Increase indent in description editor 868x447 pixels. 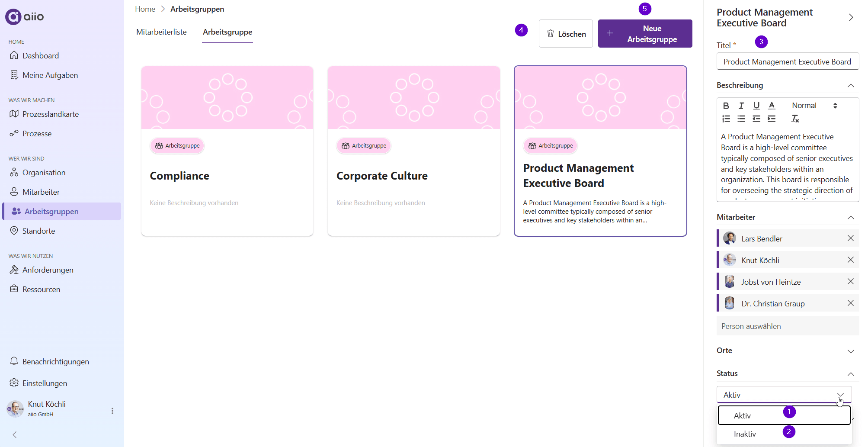pyautogui.click(x=772, y=119)
